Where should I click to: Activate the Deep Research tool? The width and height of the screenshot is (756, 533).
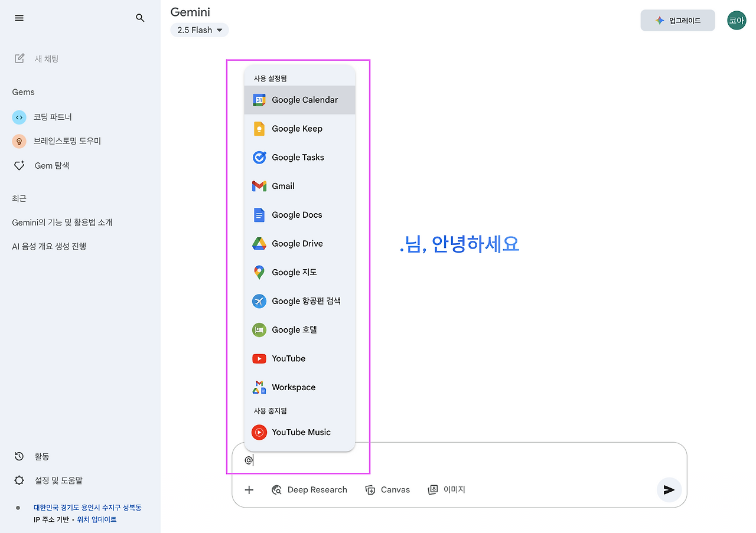[x=309, y=489]
